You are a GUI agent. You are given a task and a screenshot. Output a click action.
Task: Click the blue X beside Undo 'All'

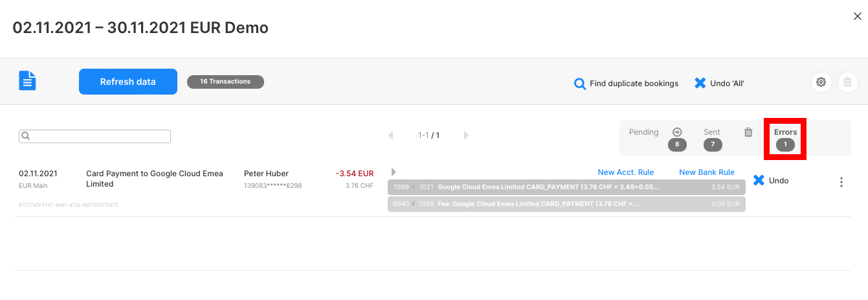[700, 83]
